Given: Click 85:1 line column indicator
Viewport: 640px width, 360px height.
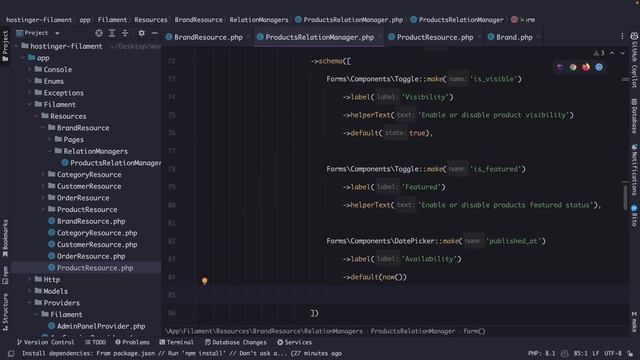Looking at the screenshot, I should point(580,353).
